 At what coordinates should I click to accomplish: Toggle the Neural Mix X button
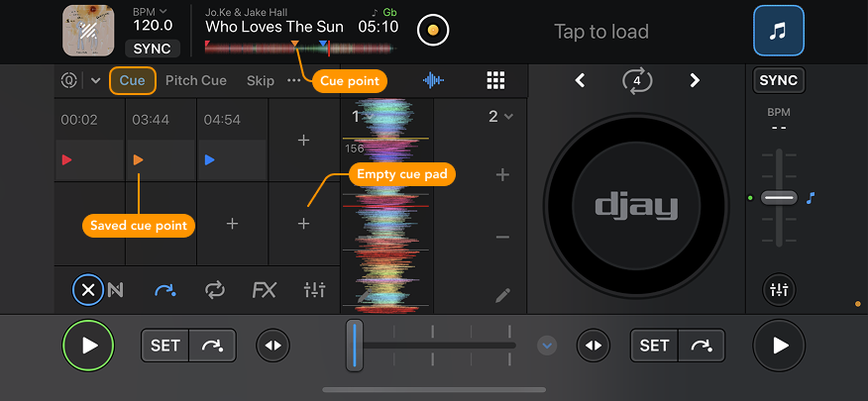pyautogui.click(x=88, y=290)
